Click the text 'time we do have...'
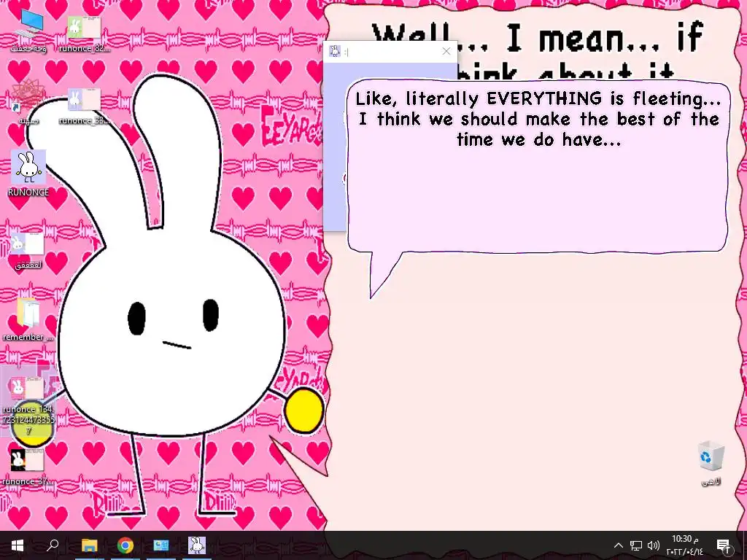Viewport: 747px width, 560px height. pyautogui.click(x=538, y=139)
